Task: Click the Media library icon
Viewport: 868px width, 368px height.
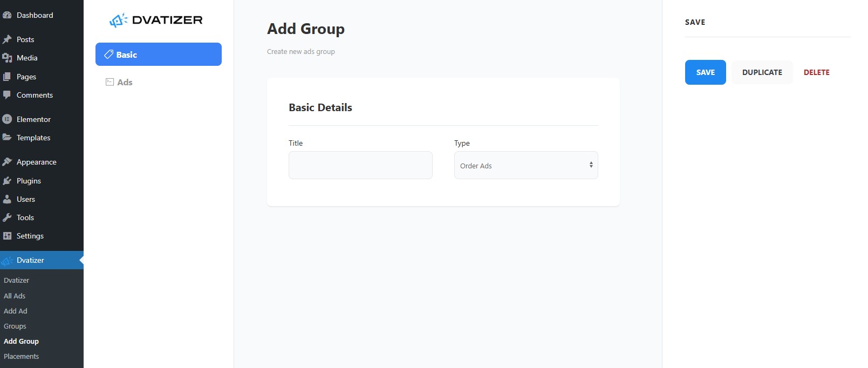Action: 7,58
